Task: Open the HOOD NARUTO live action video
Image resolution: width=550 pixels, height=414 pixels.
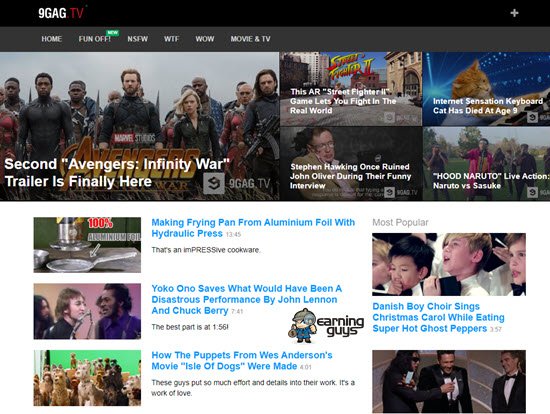Action: coord(486,164)
